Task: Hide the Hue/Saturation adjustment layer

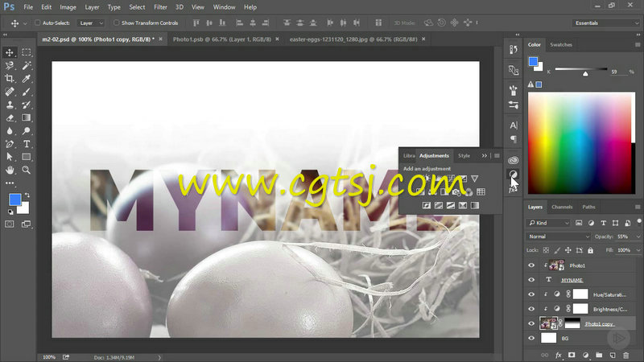Action: [x=531, y=294]
